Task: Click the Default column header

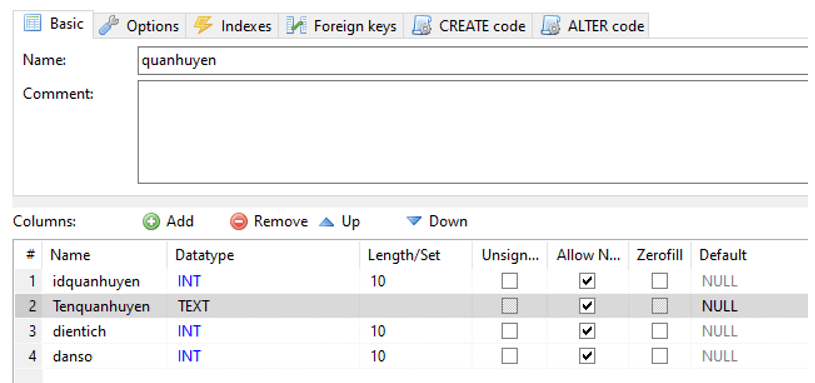Action: (x=722, y=255)
